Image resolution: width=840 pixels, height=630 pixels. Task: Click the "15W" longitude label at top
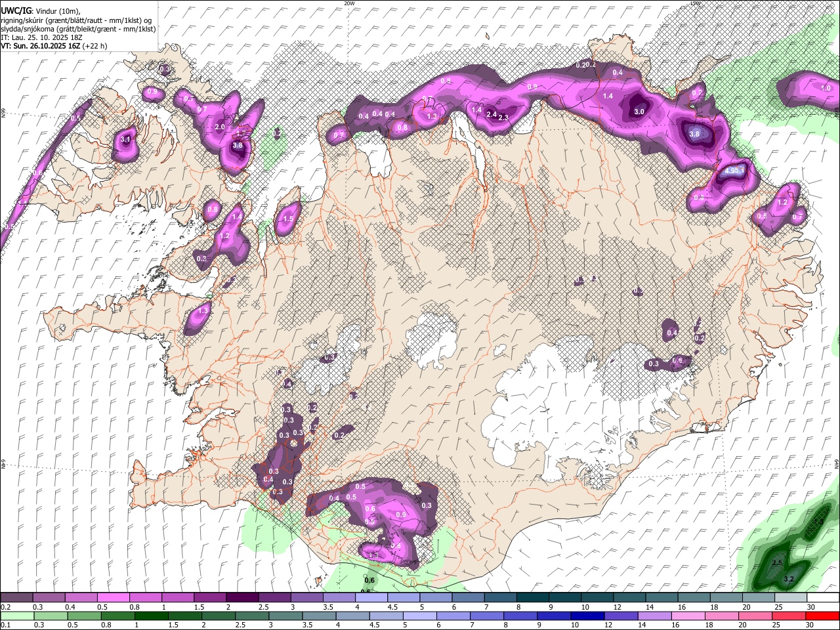[696, 3]
